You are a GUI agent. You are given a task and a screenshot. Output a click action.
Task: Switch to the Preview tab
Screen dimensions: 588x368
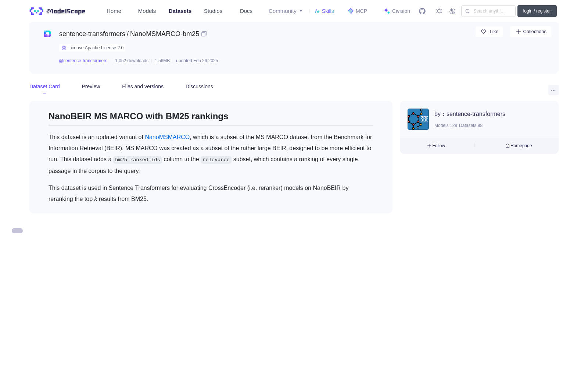coord(91,86)
